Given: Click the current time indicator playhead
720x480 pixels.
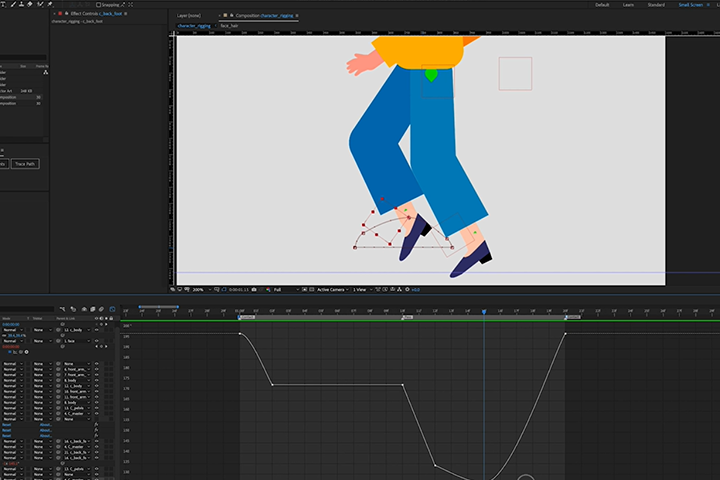Looking at the screenshot, I should 484,311.
